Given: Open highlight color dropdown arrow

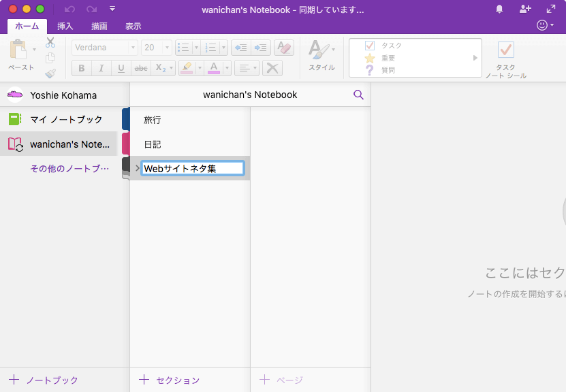Looking at the screenshot, I should click(200, 68).
